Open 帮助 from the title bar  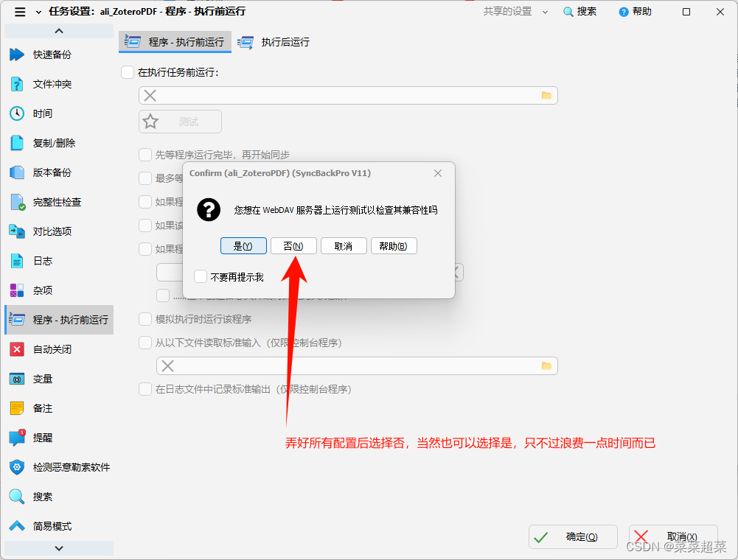tap(636, 12)
